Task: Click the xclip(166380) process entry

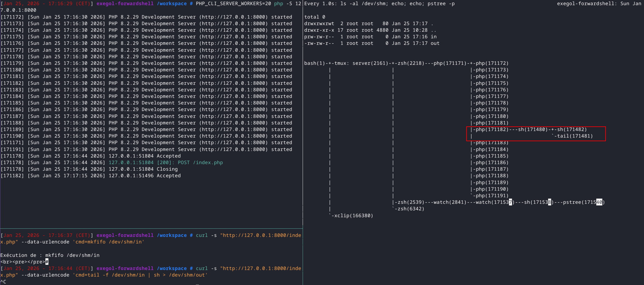Action: [x=352, y=215]
